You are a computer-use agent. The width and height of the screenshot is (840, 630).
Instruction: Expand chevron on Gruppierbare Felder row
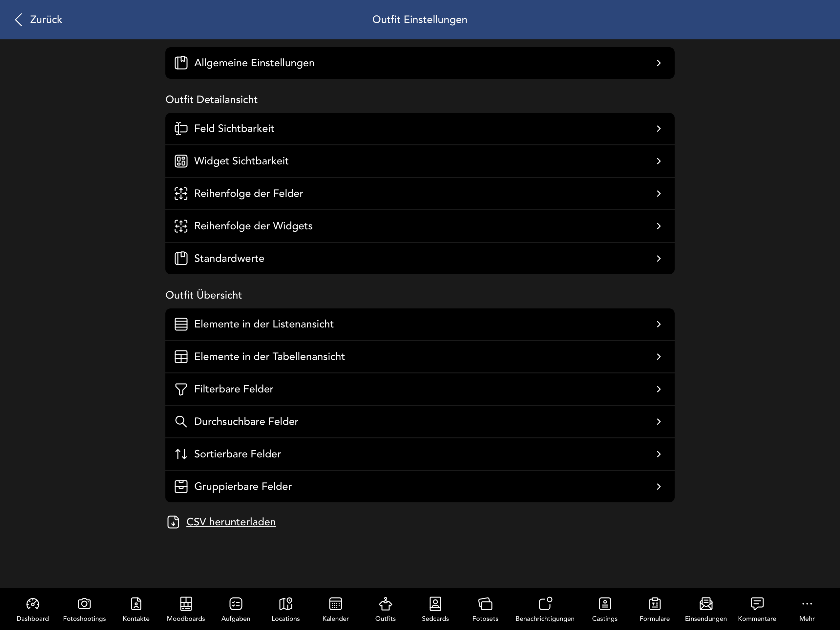click(659, 487)
